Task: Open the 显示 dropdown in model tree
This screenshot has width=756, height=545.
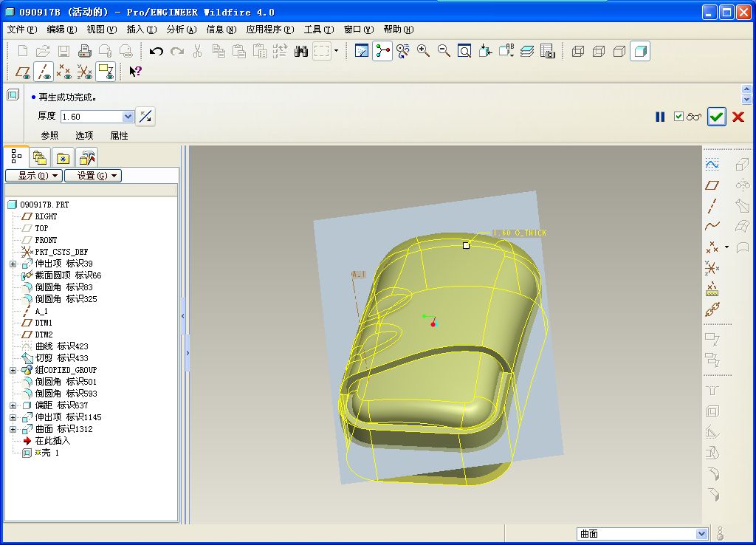Action: pyautogui.click(x=34, y=176)
